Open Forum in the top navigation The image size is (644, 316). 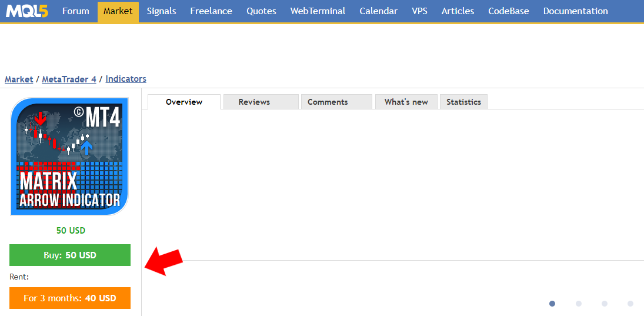pyautogui.click(x=76, y=11)
